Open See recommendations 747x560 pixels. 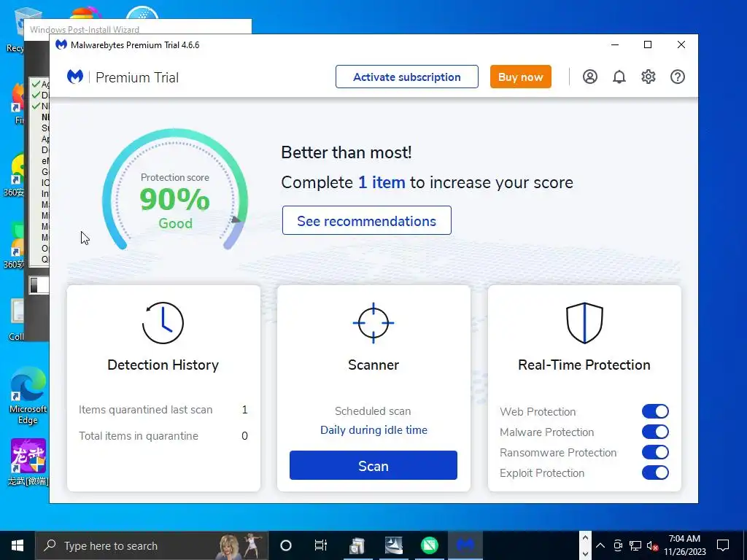tap(367, 220)
